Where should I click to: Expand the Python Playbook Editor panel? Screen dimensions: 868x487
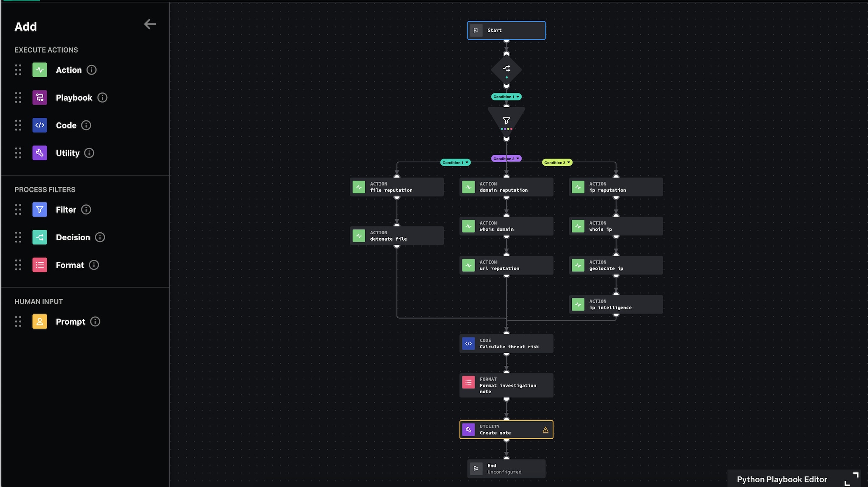851,479
